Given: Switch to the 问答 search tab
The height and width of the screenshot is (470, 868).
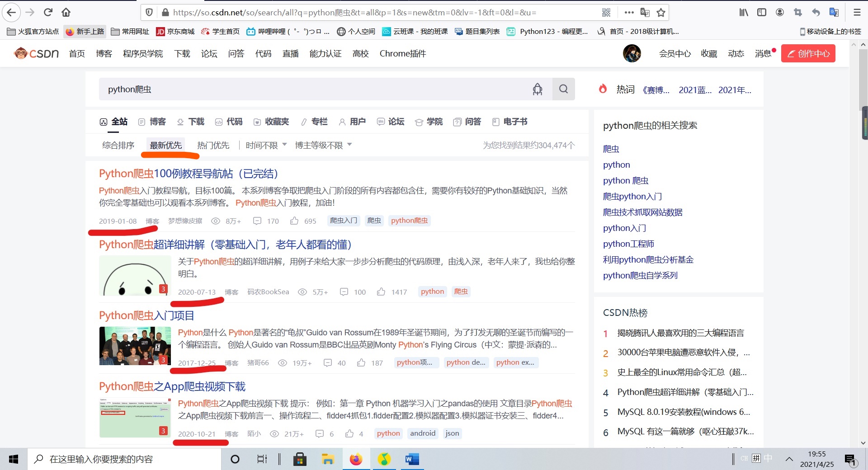Looking at the screenshot, I should [467, 122].
